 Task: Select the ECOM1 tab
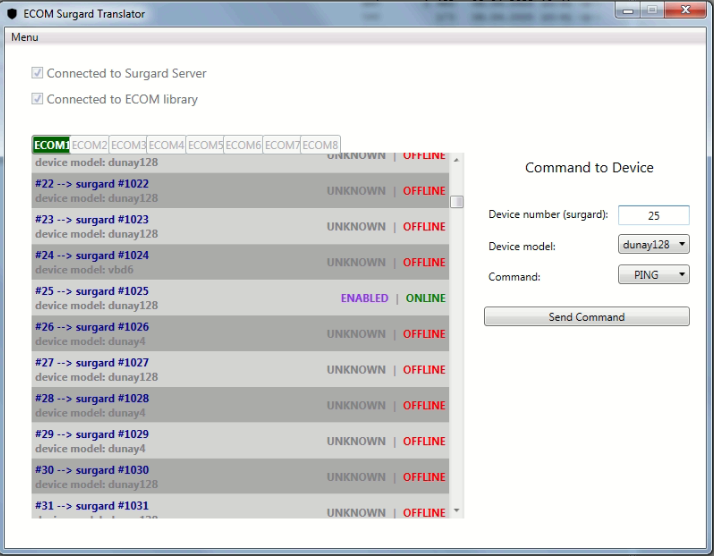51,145
